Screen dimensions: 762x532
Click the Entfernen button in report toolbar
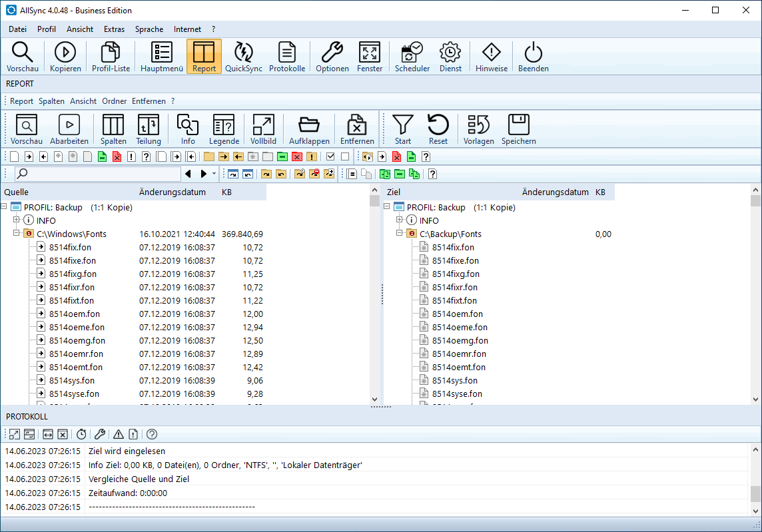pyautogui.click(x=357, y=129)
